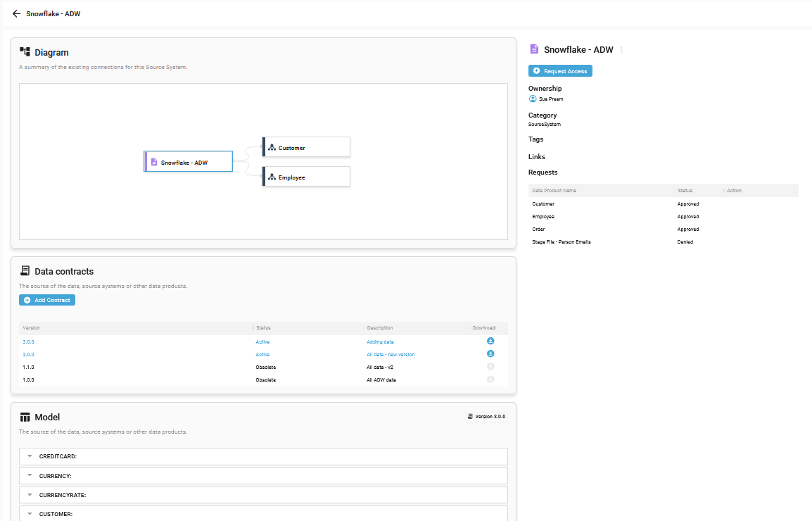Viewport: 812px width, 521px height.
Task: Click the Version 3.0.0 badge in Model section
Action: tap(487, 416)
